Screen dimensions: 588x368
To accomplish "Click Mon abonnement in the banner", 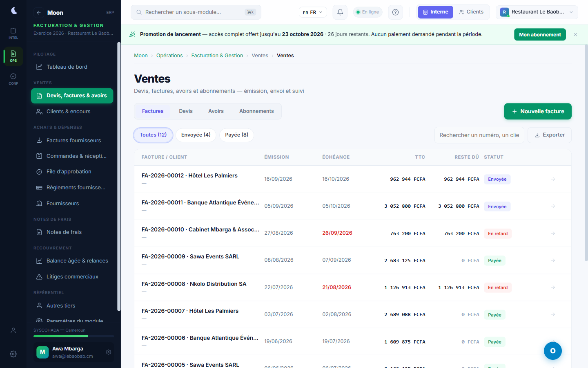I will (x=540, y=35).
